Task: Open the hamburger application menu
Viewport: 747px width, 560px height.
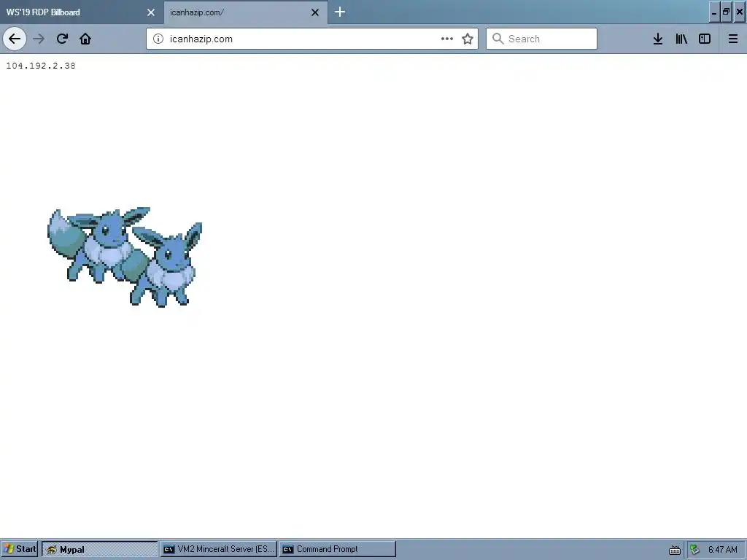Action: (732, 39)
